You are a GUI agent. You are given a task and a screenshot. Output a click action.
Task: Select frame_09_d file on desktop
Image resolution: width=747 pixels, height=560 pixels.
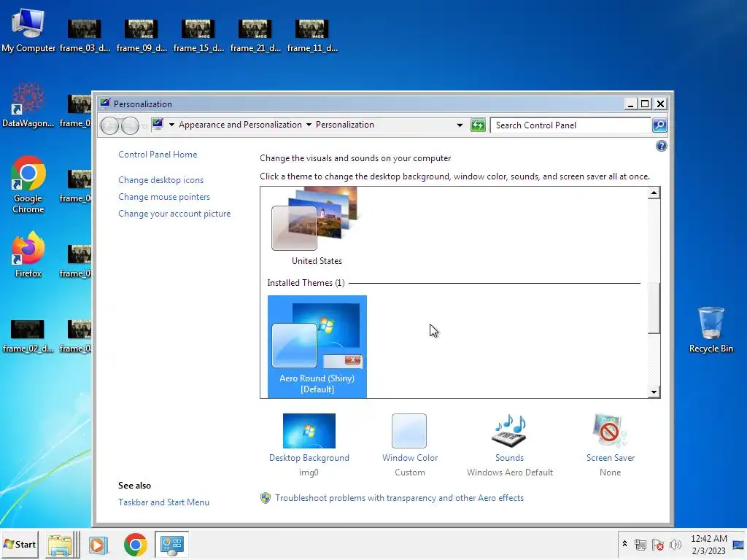(142, 36)
